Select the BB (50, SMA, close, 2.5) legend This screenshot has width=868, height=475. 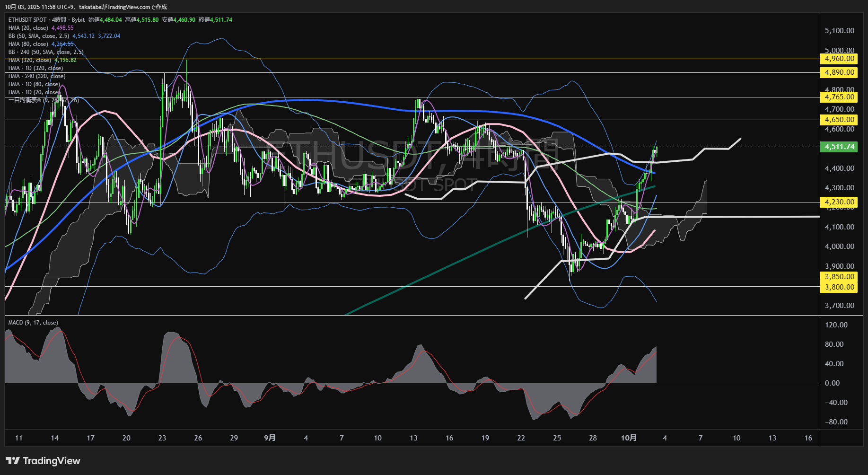tap(39, 36)
